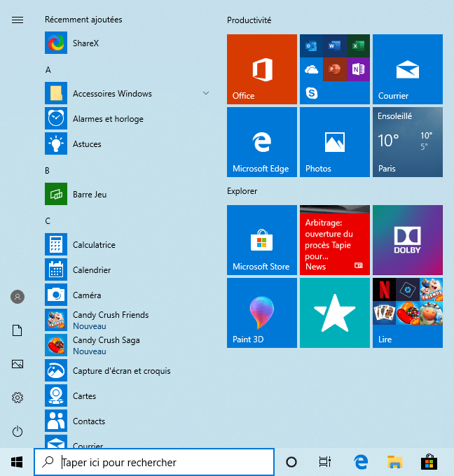Launch Calculatrice
The image size is (454, 476).
click(128, 244)
